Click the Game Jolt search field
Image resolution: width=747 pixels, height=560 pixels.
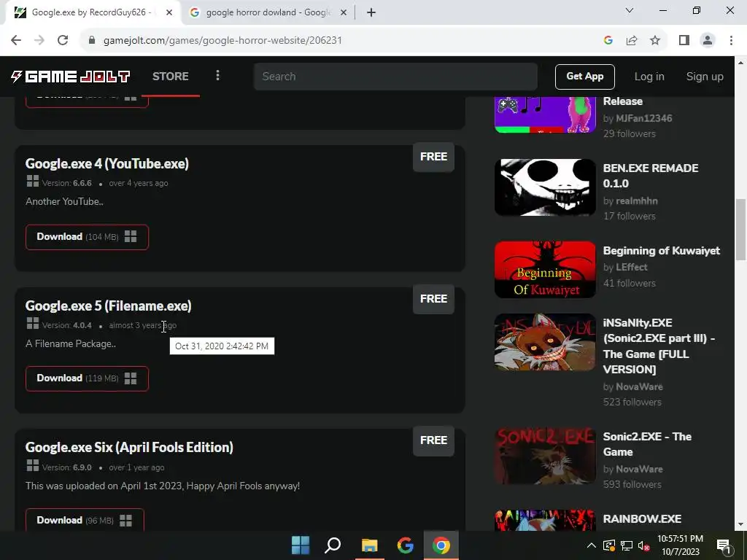click(395, 76)
